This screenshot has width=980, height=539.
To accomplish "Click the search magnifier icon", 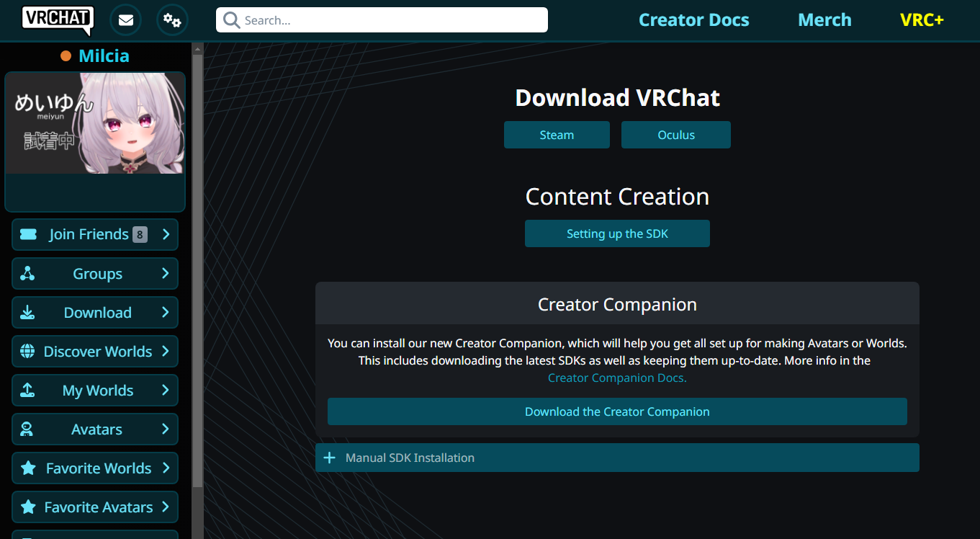I will coord(231,20).
